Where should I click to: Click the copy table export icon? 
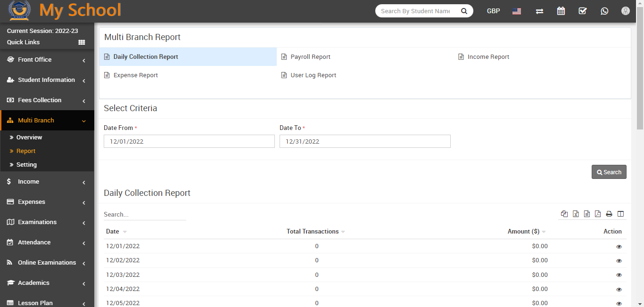564,214
